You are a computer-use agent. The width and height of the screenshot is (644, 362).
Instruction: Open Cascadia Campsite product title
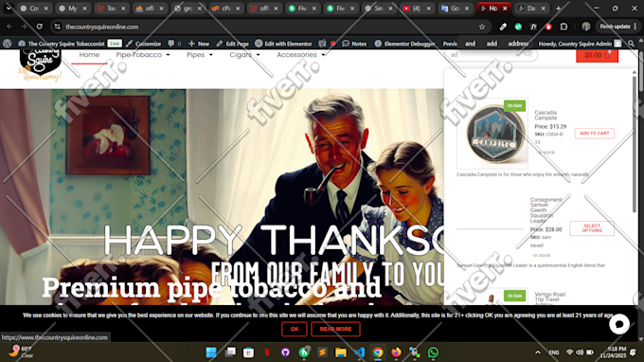[x=546, y=115]
